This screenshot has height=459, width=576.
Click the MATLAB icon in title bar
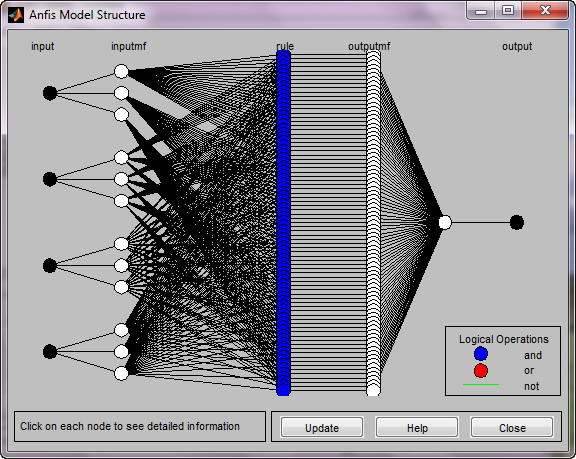click(16, 15)
